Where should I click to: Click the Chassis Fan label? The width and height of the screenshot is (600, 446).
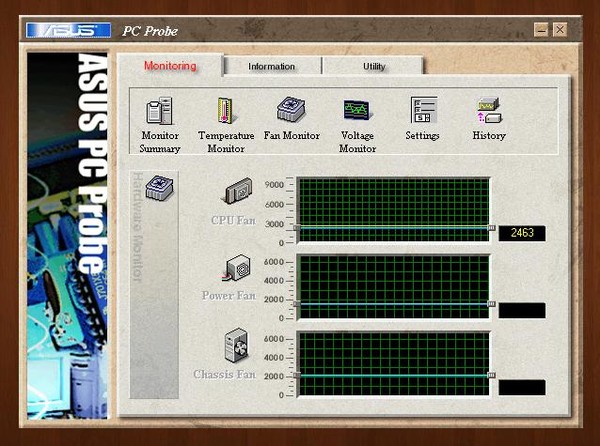pos(224,374)
